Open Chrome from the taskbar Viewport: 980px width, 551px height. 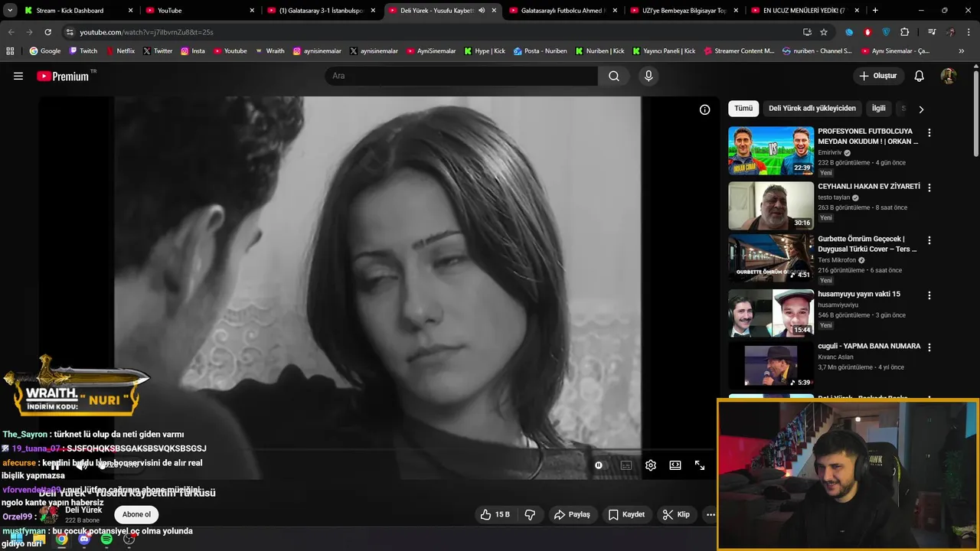61,539
